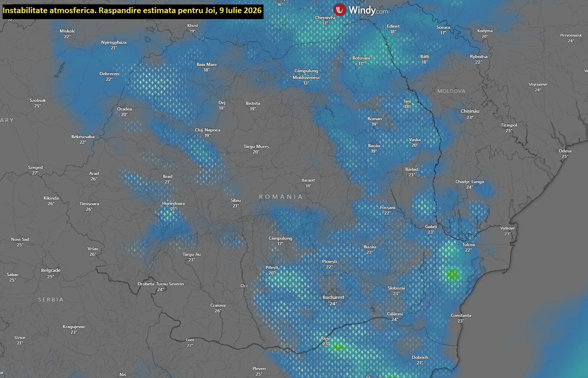Click the Tiraspol city label
588x378 pixels.
(509, 125)
